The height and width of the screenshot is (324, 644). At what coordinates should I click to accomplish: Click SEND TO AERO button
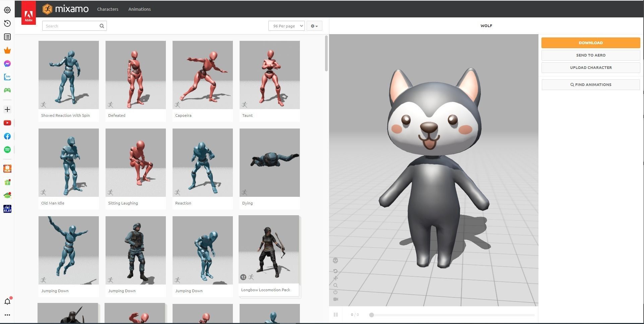(x=591, y=55)
